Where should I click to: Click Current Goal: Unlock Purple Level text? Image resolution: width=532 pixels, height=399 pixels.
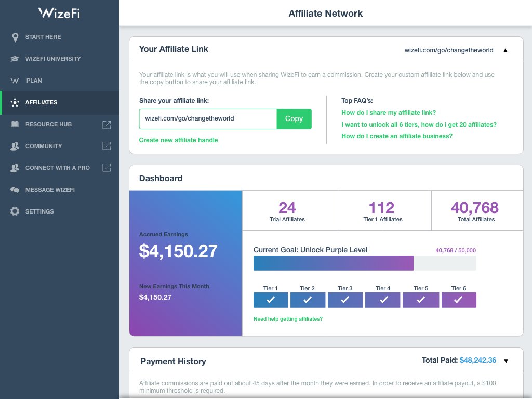coord(311,250)
